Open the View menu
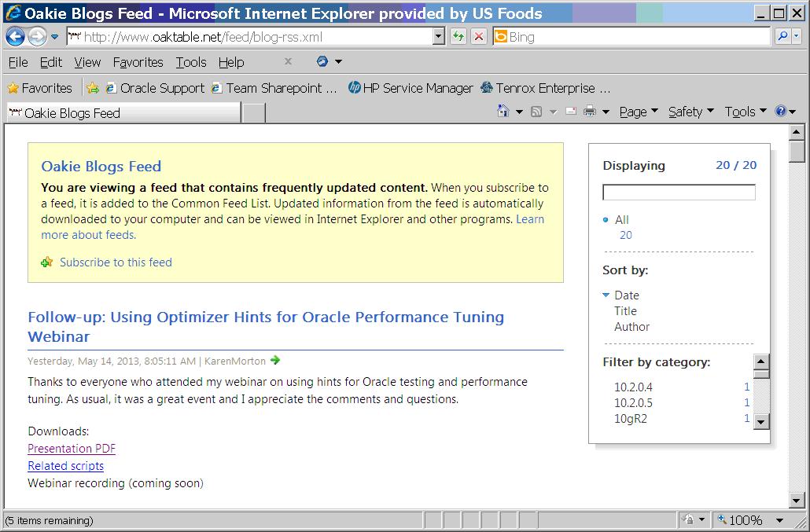The height and width of the screenshot is (532, 810). 87,62
